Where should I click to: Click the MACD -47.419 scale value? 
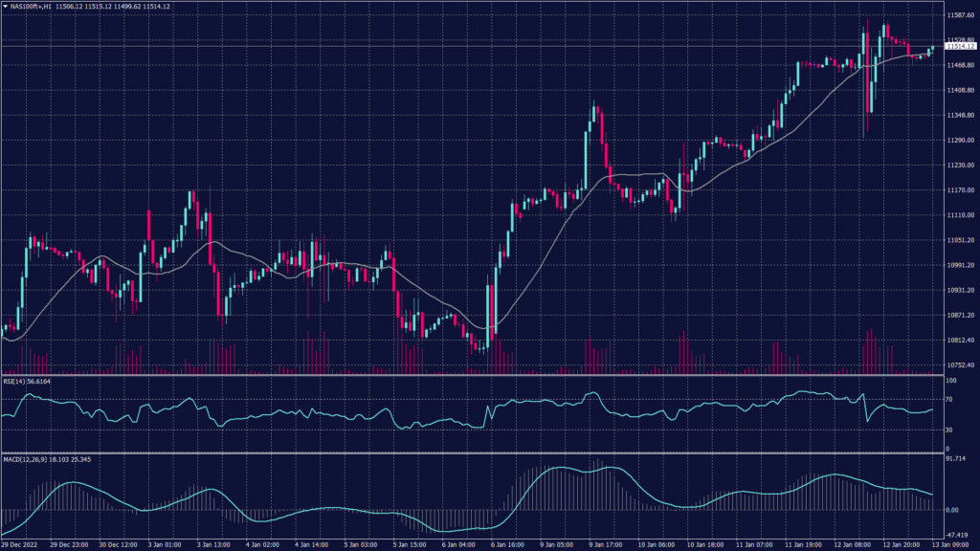tap(958, 536)
